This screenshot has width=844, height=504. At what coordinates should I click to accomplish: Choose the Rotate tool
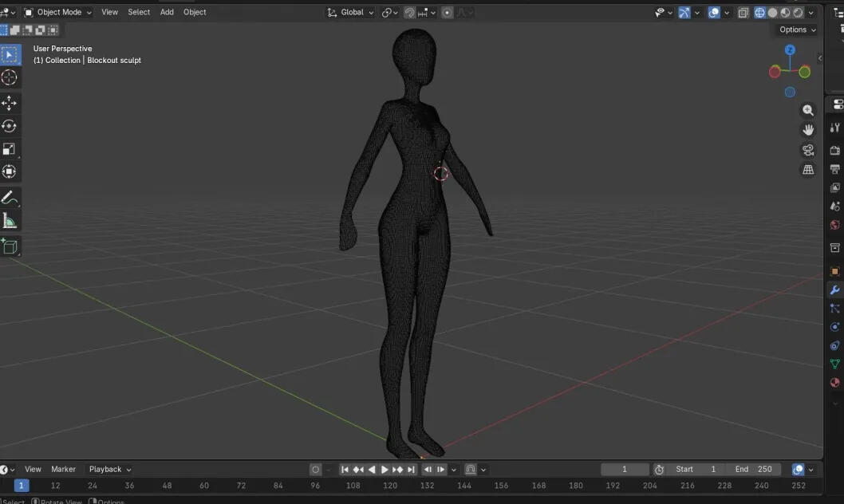[x=9, y=126]
